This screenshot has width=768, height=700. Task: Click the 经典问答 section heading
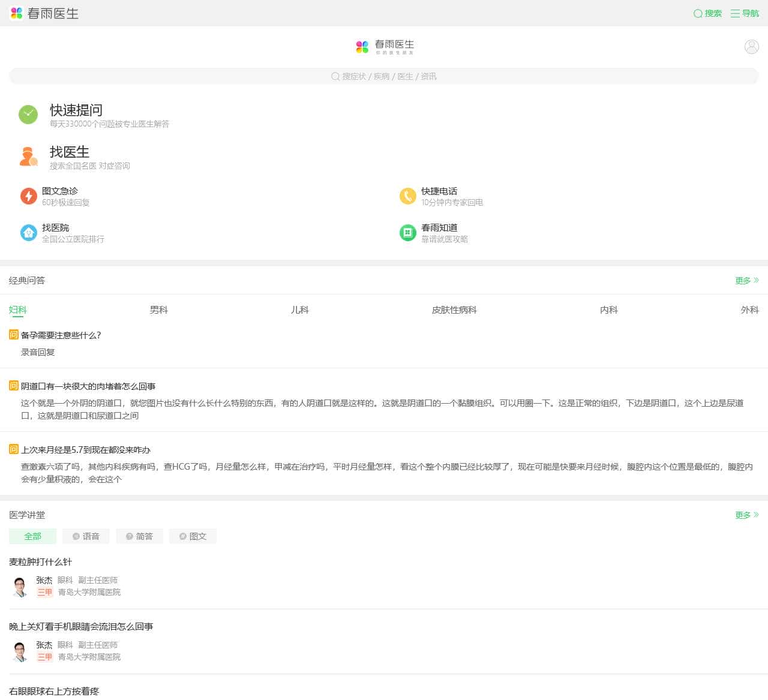point(27,280)
